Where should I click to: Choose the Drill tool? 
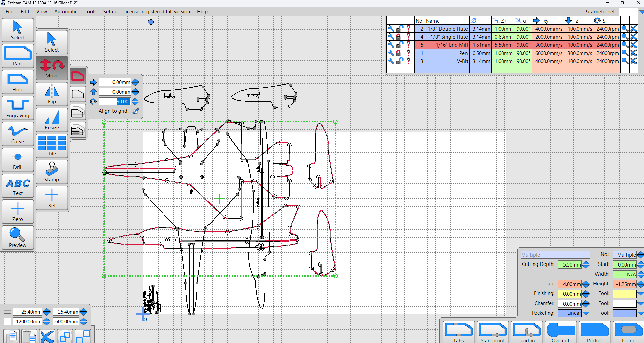click(18, 160)
